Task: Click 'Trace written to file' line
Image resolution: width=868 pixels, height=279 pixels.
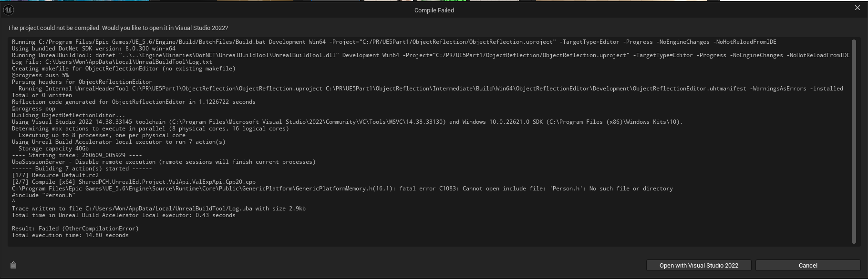Action: point(159,209)
